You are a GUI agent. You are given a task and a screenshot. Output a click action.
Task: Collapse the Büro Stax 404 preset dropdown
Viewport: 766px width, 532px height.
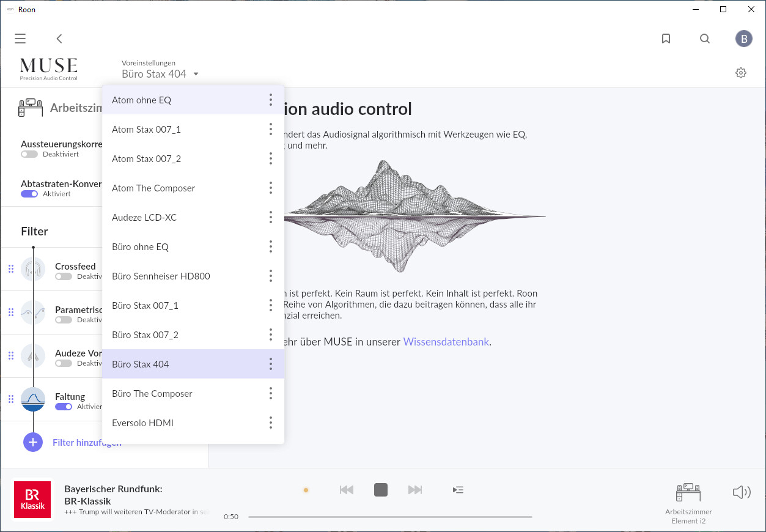click(x=160, y=74)
